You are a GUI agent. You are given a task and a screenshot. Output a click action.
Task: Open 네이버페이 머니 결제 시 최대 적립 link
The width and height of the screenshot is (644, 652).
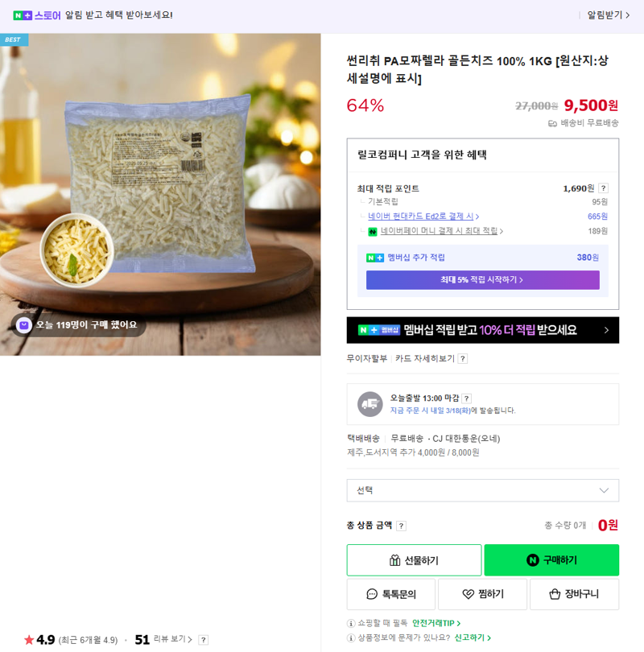coord(441,231)
